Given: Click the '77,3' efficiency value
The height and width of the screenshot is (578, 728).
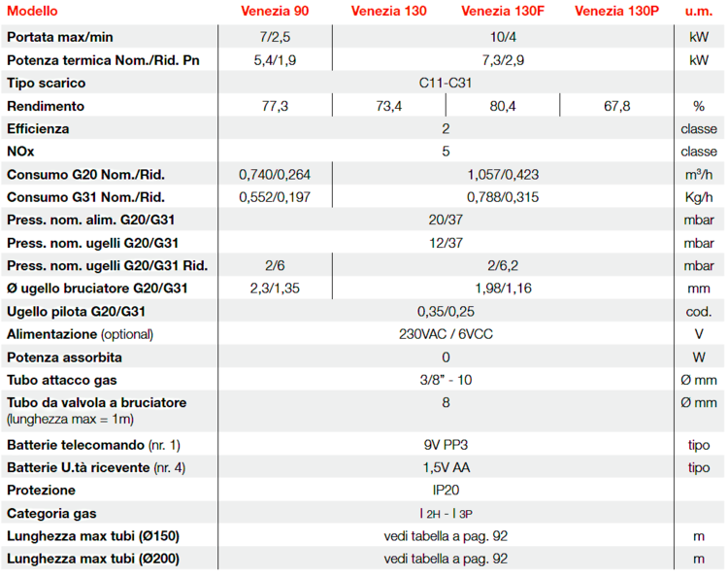Looking at the screenshot, I should click(275, 107).
